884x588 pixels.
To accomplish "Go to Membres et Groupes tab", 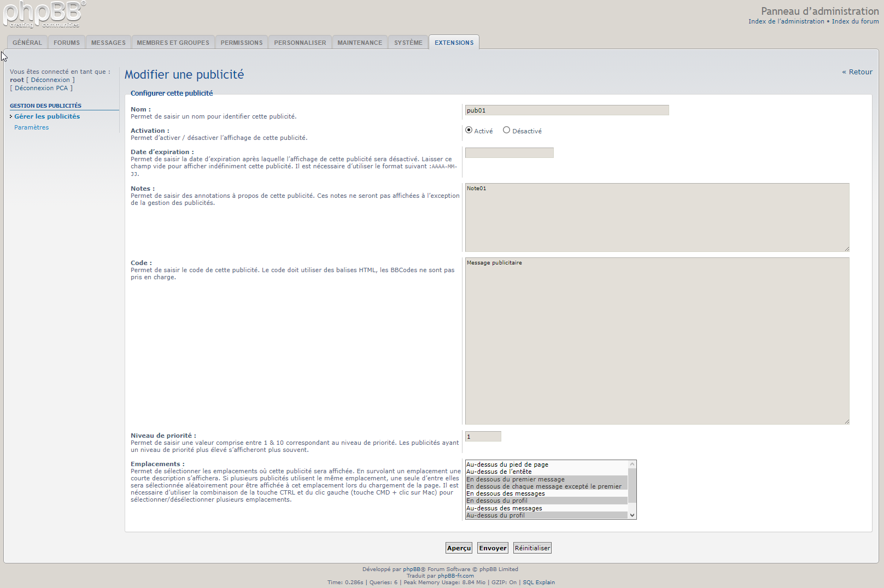I will 173,43.
